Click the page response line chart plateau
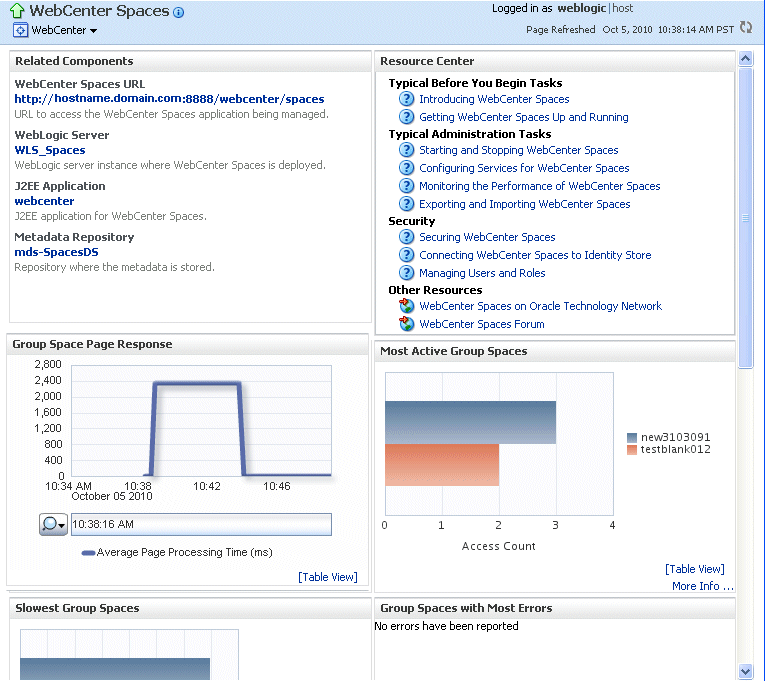Viewport: 765px width, 681px height. point(197,384)
